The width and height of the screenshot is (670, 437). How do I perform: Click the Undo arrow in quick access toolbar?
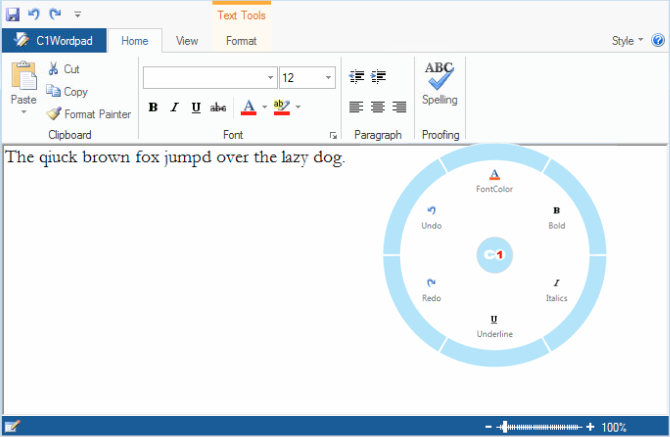coord(34,14)
